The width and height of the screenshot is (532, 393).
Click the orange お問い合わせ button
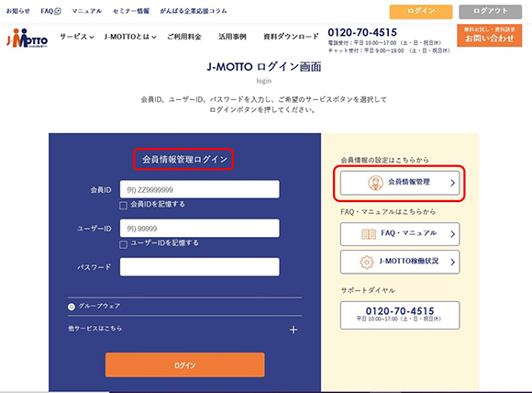click(489, 35)
